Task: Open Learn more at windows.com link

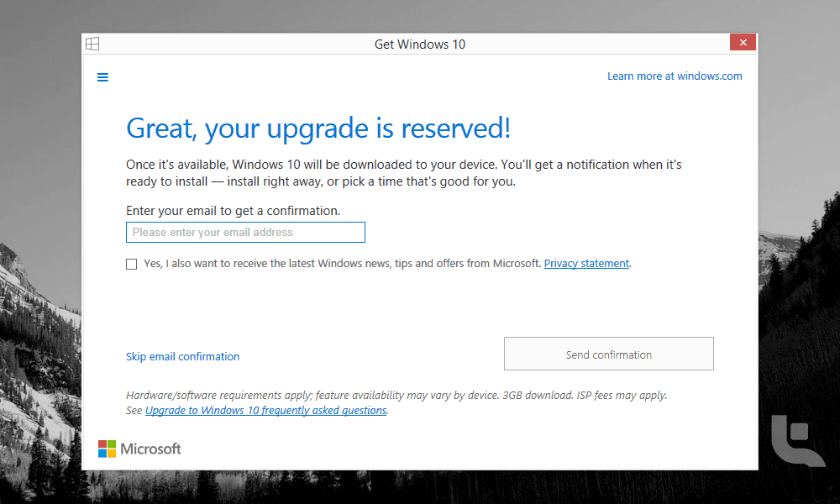Action: (675, 76)
